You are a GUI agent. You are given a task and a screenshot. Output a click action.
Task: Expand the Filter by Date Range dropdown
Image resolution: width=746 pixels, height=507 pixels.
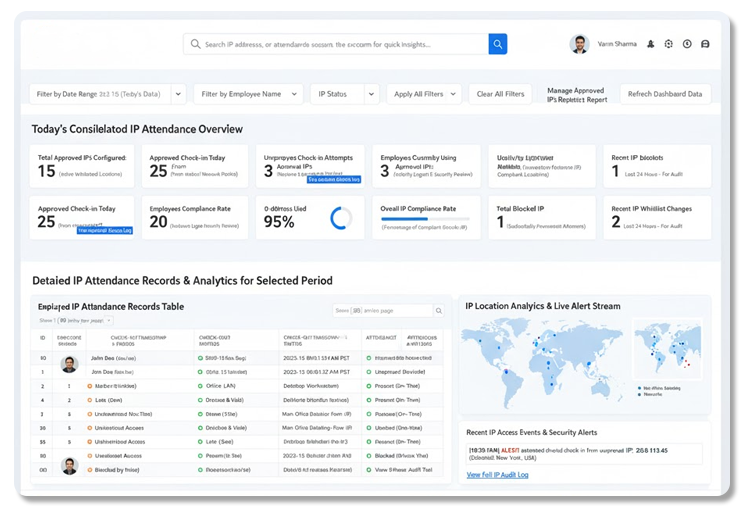[178, 94]
